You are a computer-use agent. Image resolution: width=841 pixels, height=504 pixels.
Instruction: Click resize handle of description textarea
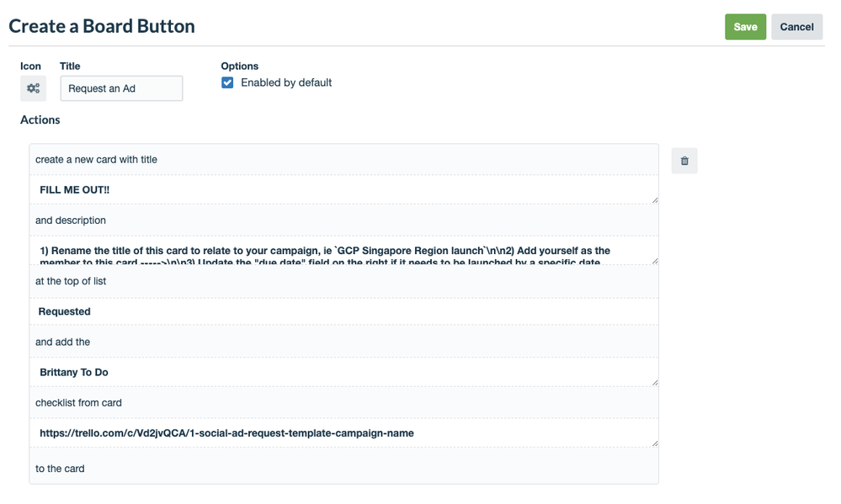pos(654,260)
